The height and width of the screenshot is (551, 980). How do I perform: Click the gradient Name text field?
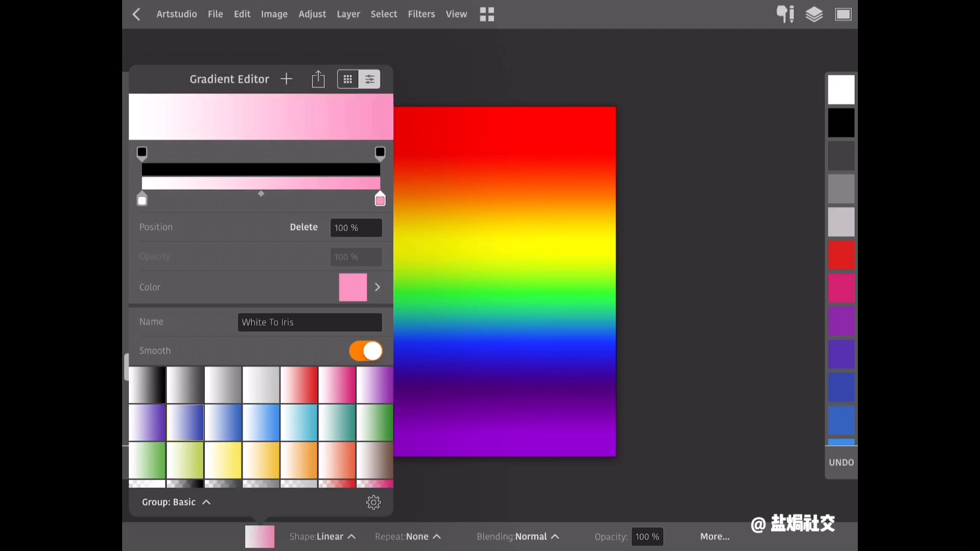click(310, 322)
